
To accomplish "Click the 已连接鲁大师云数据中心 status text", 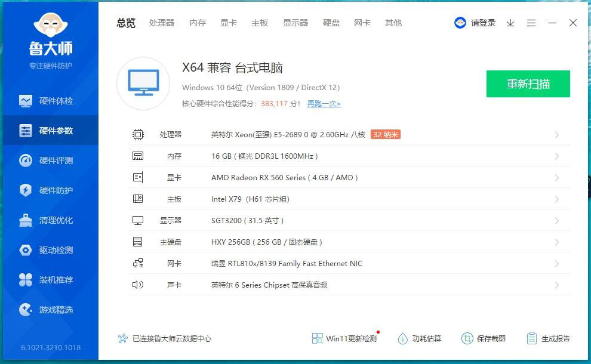I will click(172, 338).
